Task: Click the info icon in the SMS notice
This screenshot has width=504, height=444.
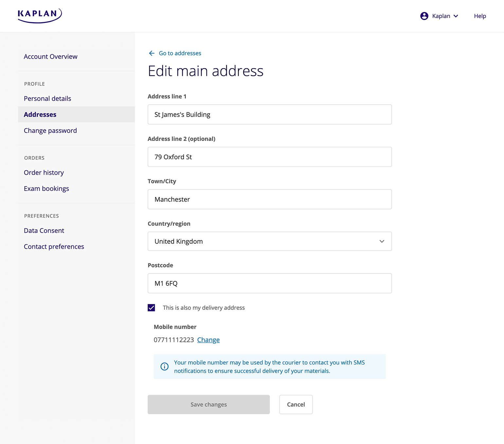Action: coord(164,366)
